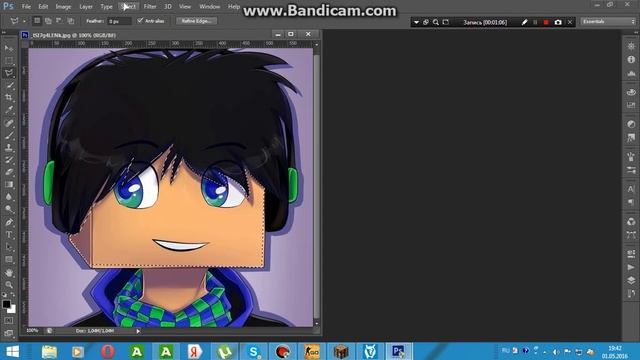Open the Essentials workspace dropdown

click(609, 21)
